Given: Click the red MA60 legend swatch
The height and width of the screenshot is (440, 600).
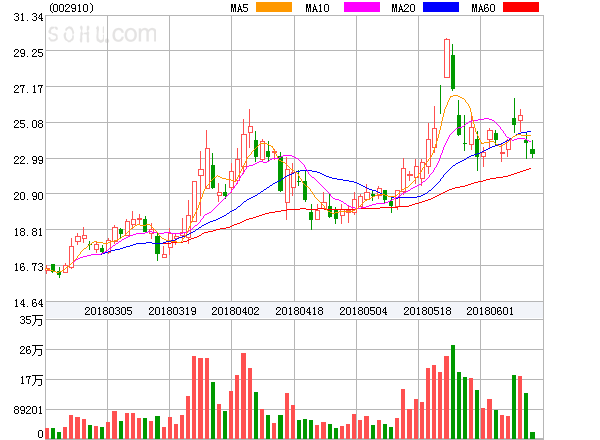Looking at the screenshot, I should pyautogui.click(x=521, y=7).
